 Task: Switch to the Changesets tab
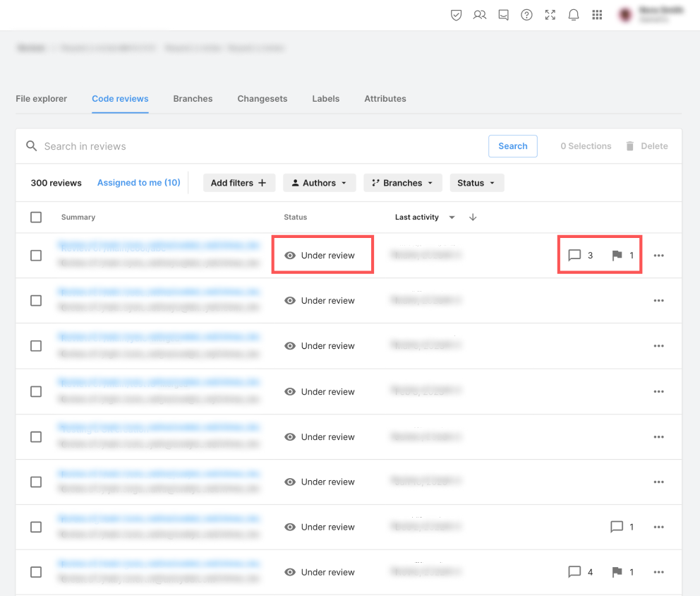pos(262,99)
